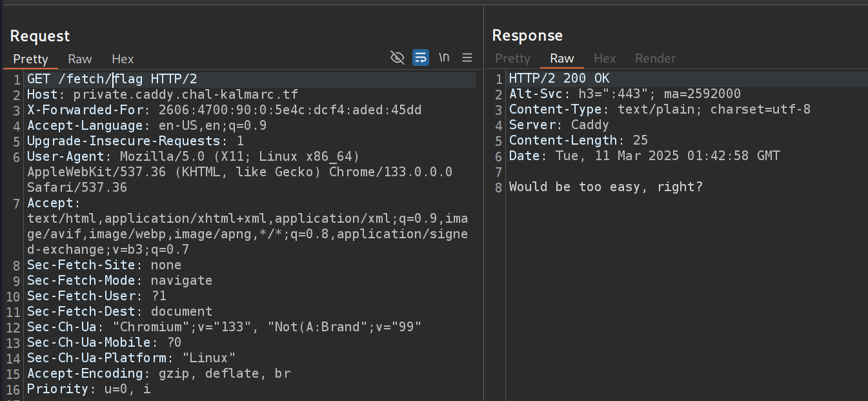Viewport: 868px width, 401px height.
Task: Select Response Raw tab
Action: pos(561,58)
